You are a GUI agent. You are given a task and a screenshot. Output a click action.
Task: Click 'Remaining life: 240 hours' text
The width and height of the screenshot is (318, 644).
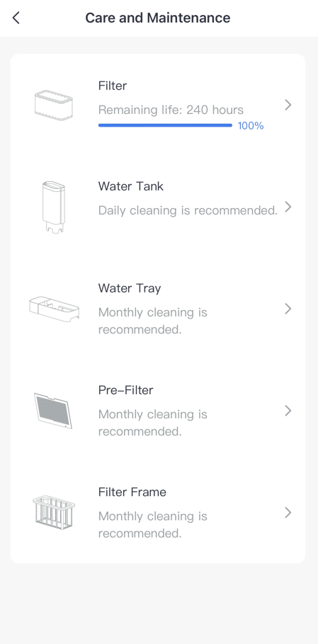coord(171,110)
